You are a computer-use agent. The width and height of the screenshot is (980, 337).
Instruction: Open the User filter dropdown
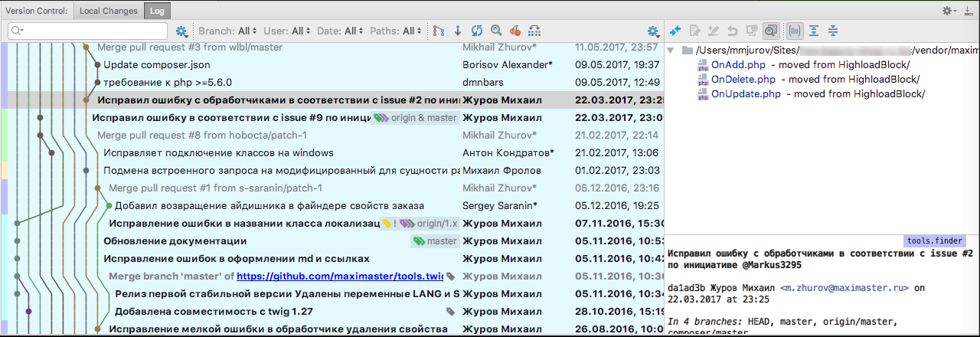click(288, 31)
